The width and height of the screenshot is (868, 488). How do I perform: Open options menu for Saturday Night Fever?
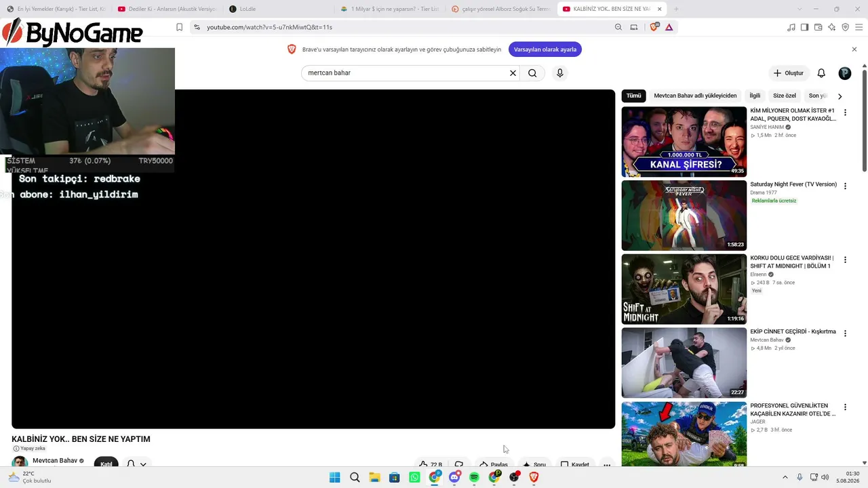[845, 186]
